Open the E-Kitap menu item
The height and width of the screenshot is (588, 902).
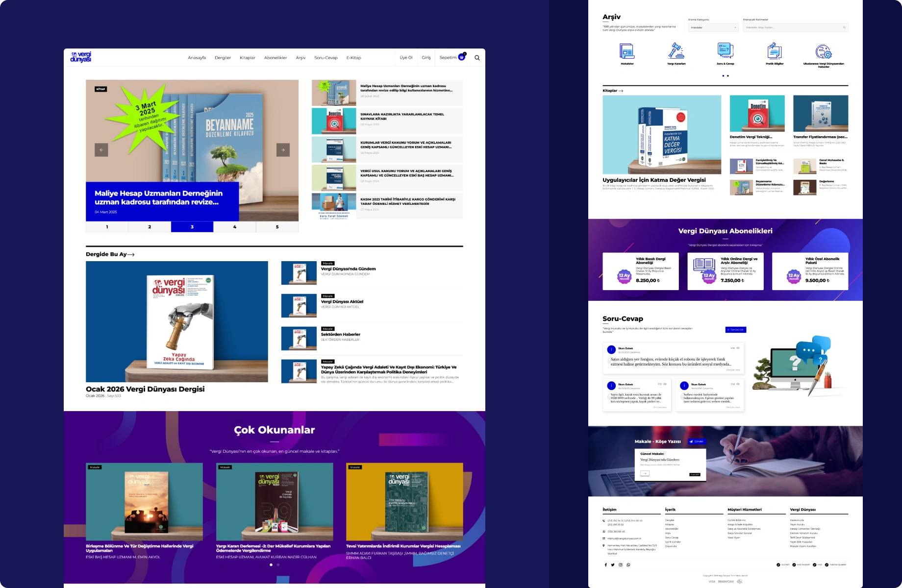pos(353,58)
